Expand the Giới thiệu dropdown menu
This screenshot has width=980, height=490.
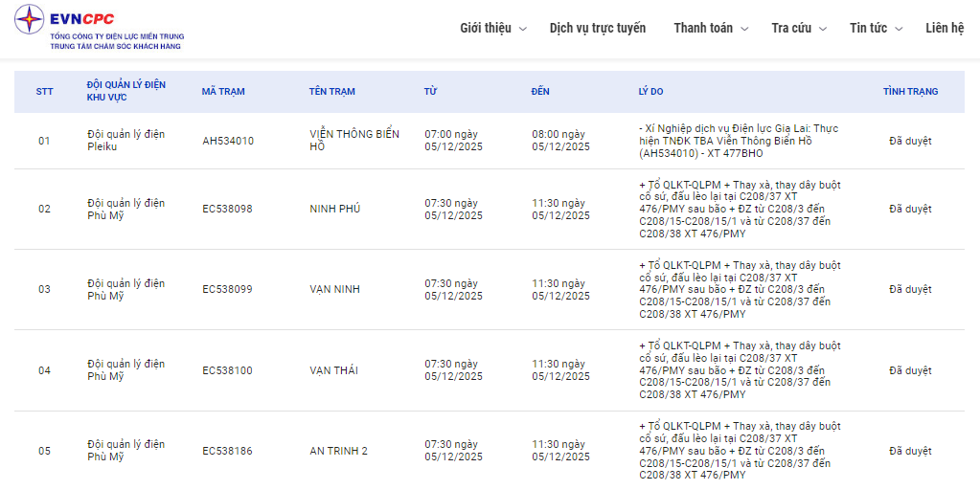click(x=492, y=28)
